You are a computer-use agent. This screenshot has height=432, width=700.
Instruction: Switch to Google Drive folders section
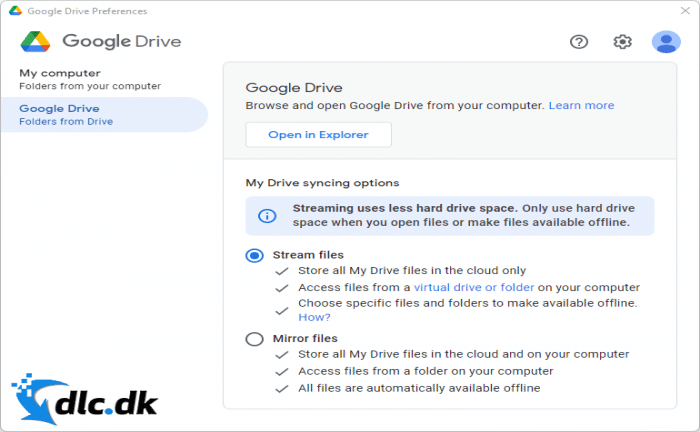104,115
